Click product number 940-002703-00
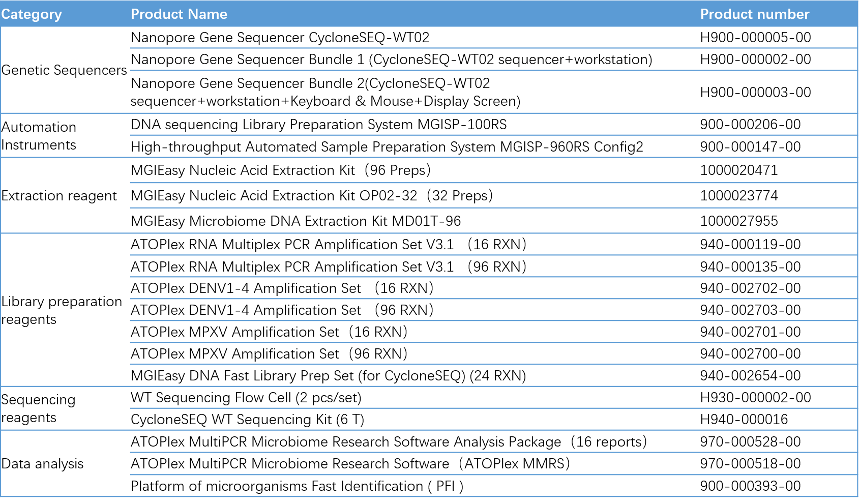 pos(751,310)
